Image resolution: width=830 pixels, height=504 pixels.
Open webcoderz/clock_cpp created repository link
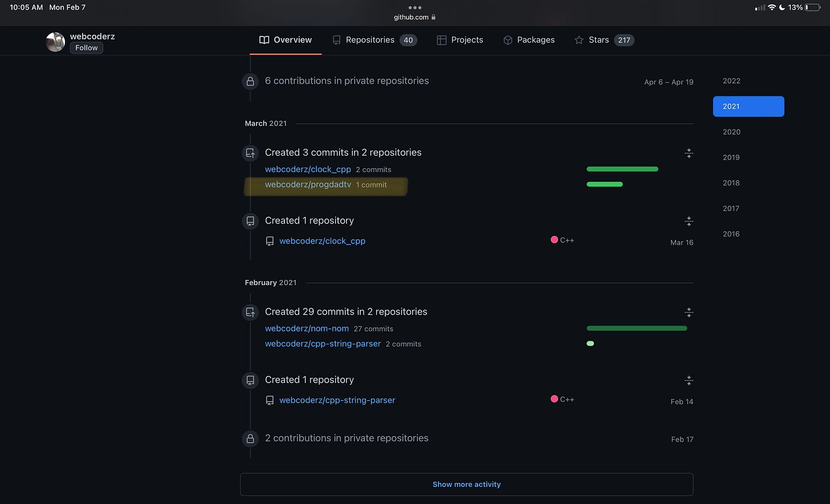[322, 241]
